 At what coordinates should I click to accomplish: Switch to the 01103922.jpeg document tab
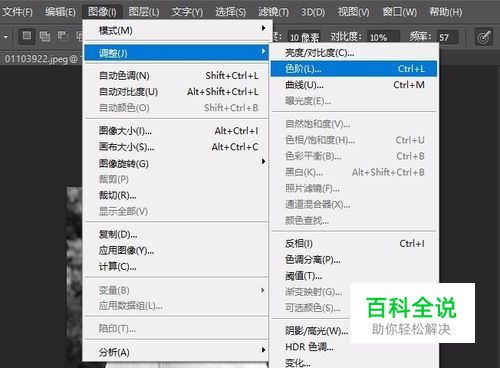point(41,59)
